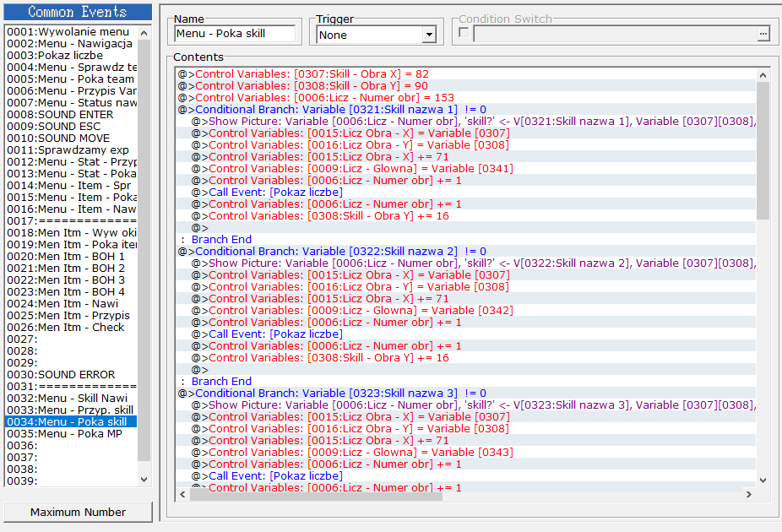
Task: Select event 0005:Menu - Poka team
Action: click(71, 79)
